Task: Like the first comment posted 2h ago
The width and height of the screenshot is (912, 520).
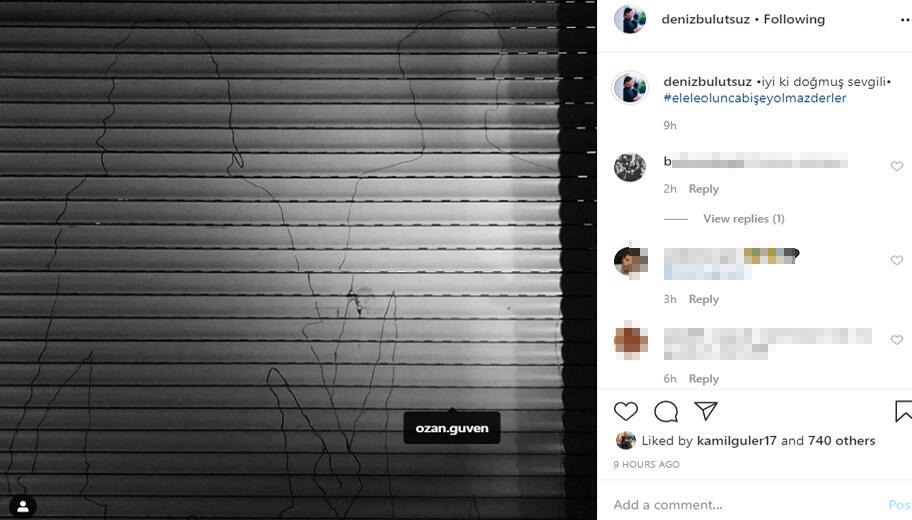Action: (x=896, y=166)
